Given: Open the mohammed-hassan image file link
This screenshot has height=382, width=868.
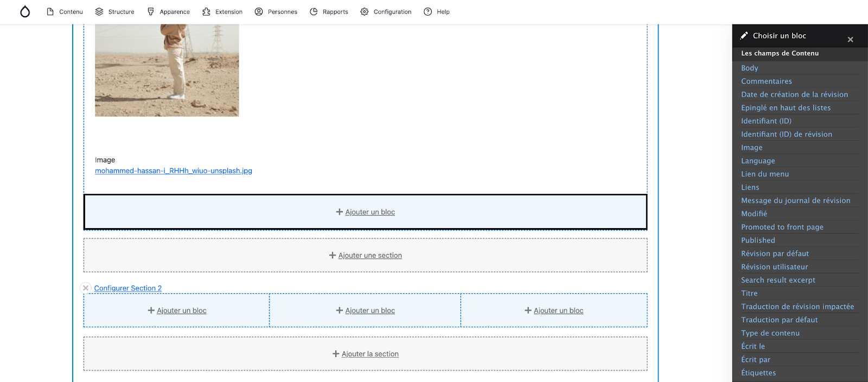Looking at the screenshot, I should [174, 171].
